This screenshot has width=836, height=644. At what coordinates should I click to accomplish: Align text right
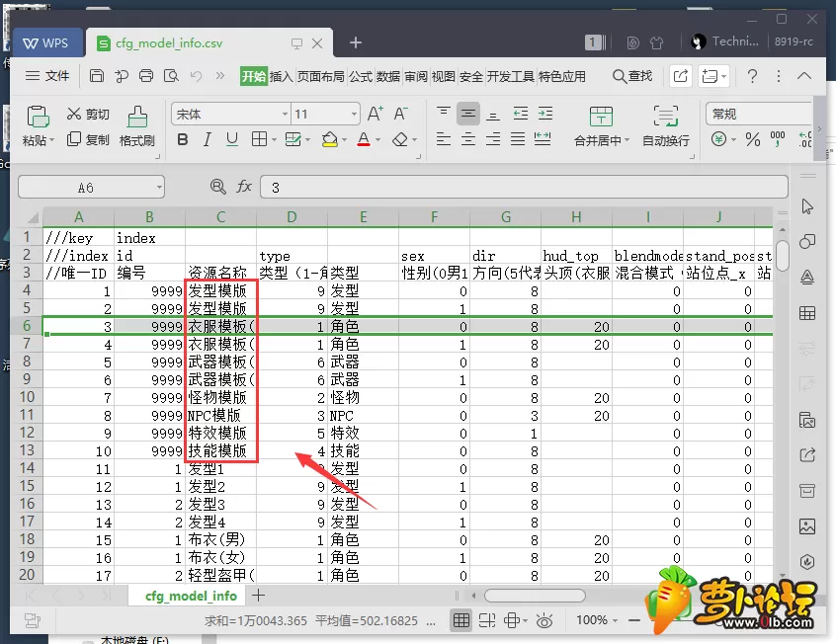[493, 139]
